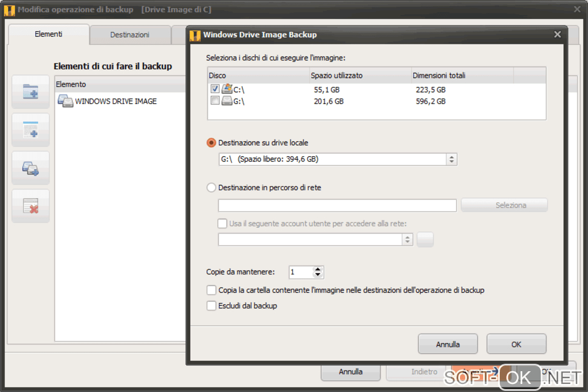
Task: Close the Windows Drive Image Backup dialog
Action: pyautogui.click(x=557, y=35)
